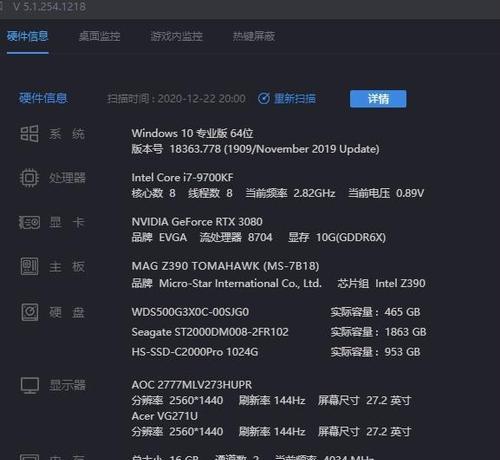The image size is (500, 460).
Task: Click video memory 10G(GDDR6X) value
Action: click(x=351, y=237)
